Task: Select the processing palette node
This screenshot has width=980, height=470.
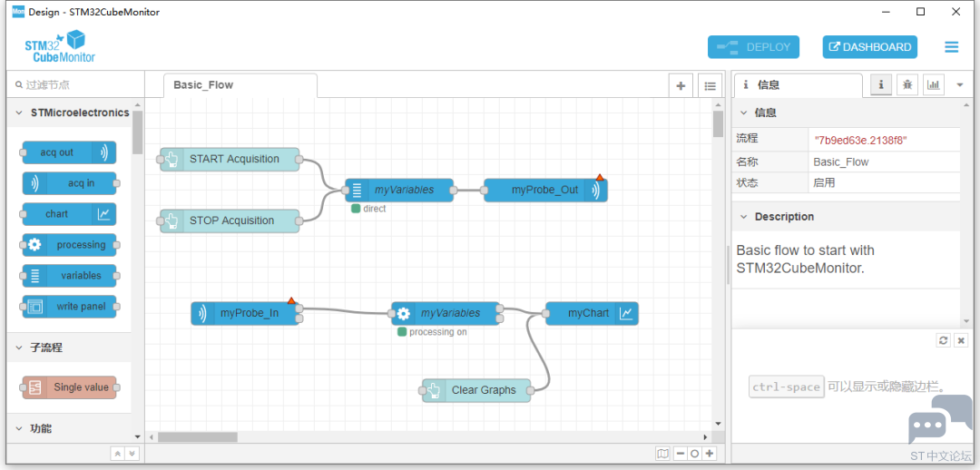Action: point(69,245)
